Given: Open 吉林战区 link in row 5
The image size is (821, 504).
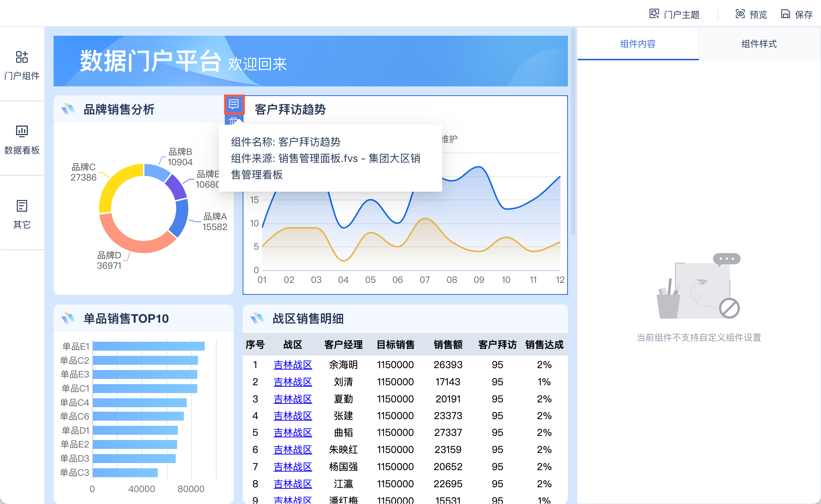Looking at the screenshot, I should pos(293,433).
